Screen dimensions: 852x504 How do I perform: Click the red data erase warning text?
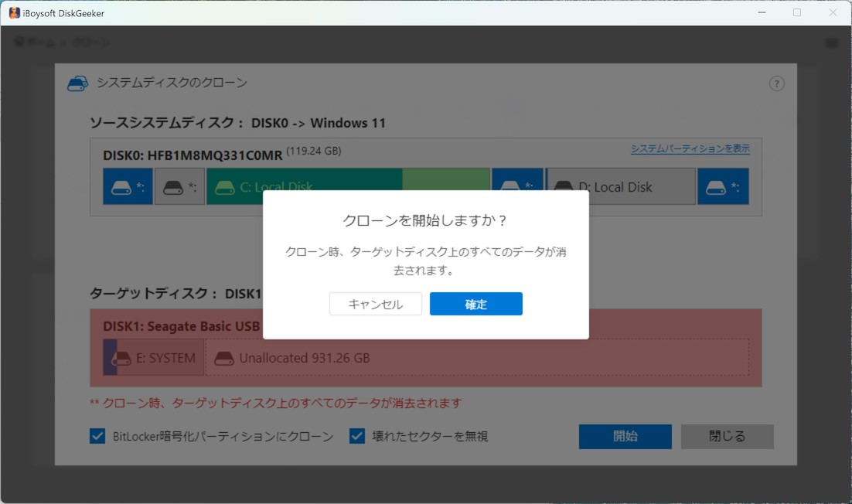point(275,403)
